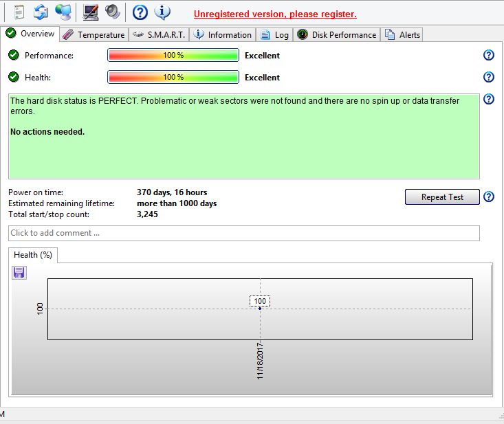Click help icon beside Health row
Image resolution: width=504 pixels, height=424 pixels.
pyautogui.click(x=489, y=77)
